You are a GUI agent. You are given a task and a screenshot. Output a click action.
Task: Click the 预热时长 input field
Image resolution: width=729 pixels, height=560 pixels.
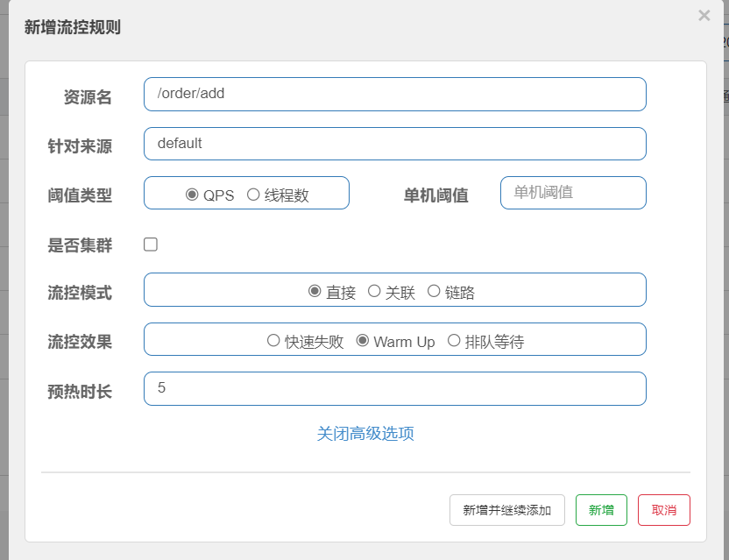(x=394, y=388)
